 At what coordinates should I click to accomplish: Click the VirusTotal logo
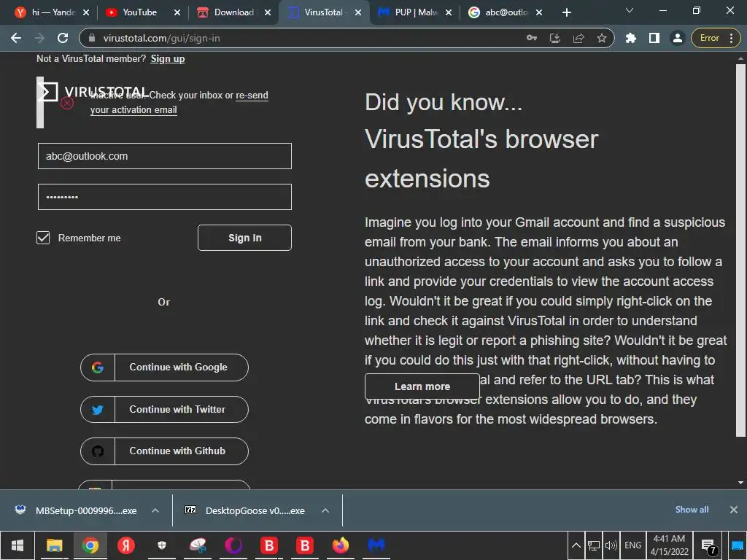pos(93,92)
